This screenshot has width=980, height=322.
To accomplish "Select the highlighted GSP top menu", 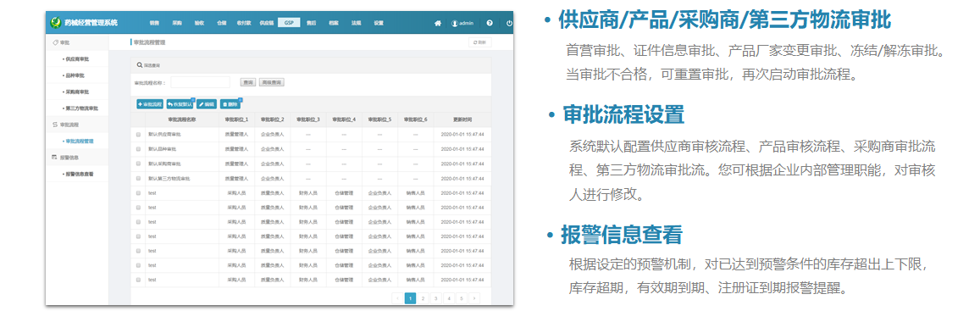I will click(289, 23).
